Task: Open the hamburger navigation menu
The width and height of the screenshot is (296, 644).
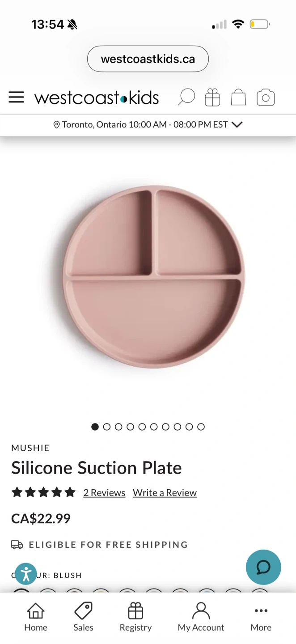Action: (x=16, y=97)
